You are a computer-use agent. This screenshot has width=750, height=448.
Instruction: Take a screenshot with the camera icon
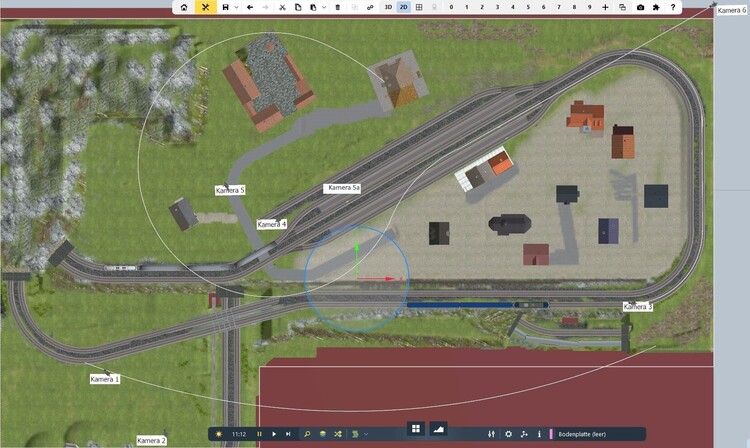[x=640, y=7]
